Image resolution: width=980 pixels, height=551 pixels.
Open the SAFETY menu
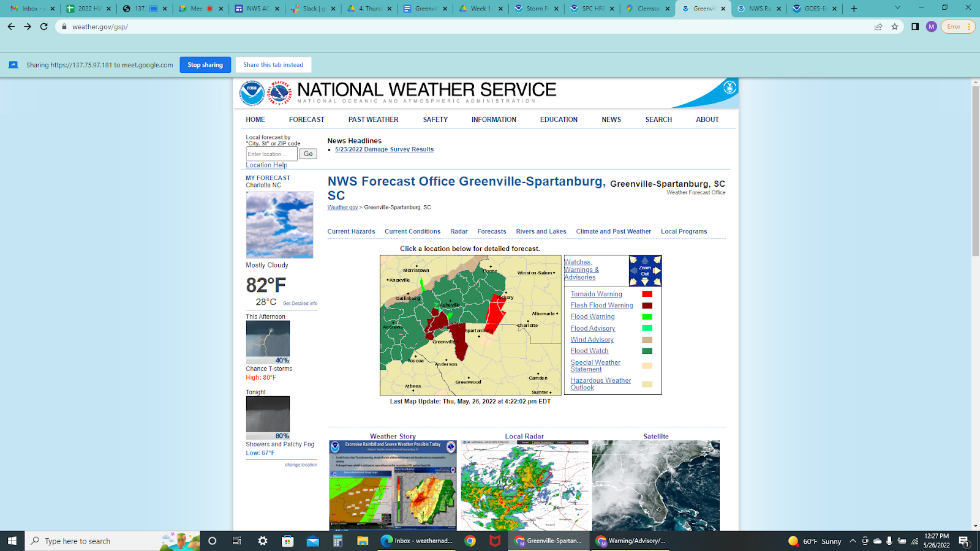pyautogui.click(x=435, y=119)
